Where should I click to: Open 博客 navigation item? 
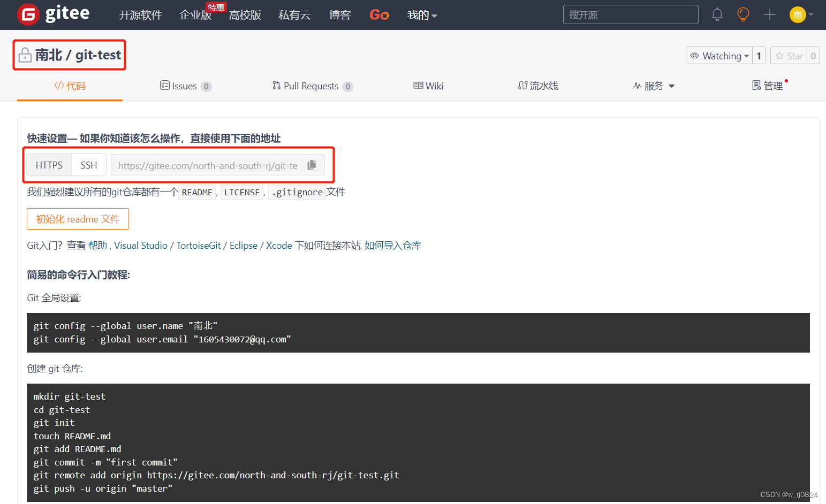point(340,15)
